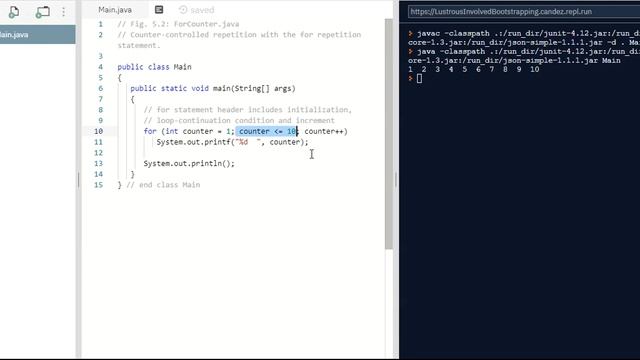The height and width of the screenshot is (360, 640).
Task: Click the console prompt cursor
Action: coord(419,79)
